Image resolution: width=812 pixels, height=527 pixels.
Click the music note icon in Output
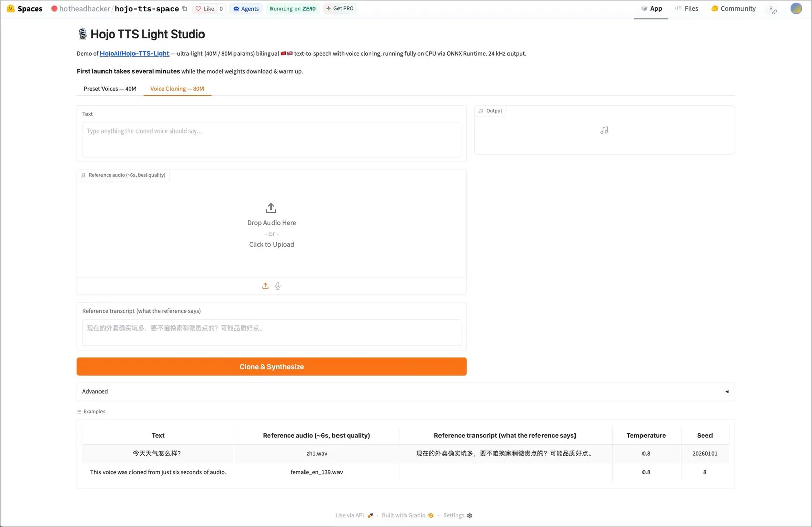[x=604, y=130]
